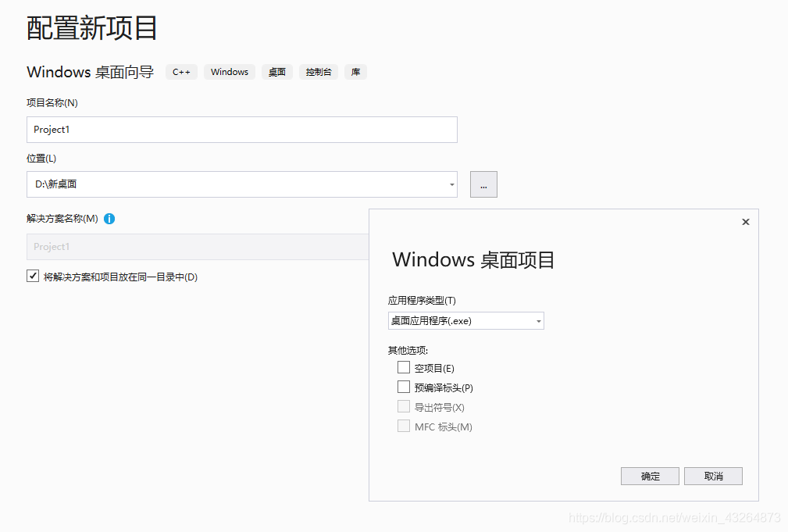Click the Windows tag
This screenshot has height=532, width=788.
(x=230, y=72)
